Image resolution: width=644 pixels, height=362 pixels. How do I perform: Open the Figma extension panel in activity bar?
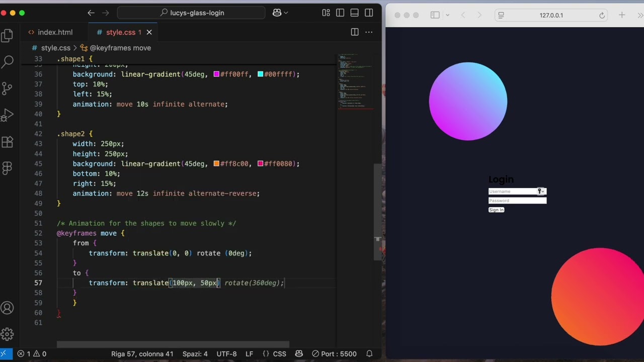(7, 168)
